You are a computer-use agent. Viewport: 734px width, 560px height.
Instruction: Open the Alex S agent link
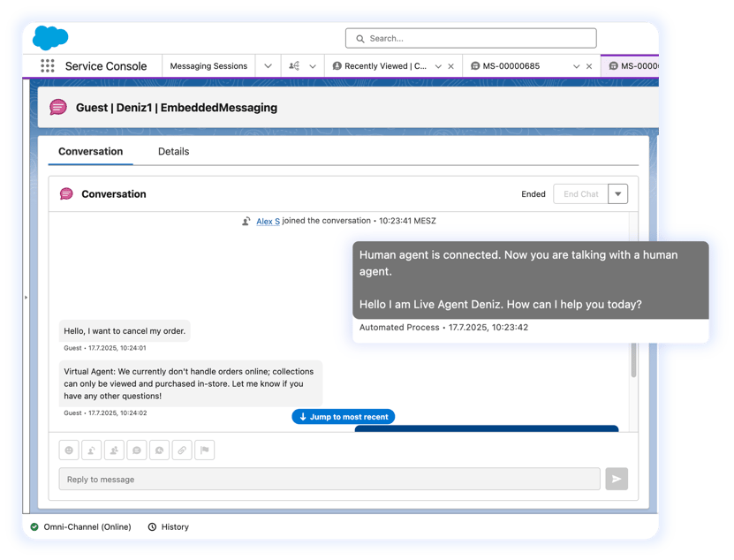268,221
